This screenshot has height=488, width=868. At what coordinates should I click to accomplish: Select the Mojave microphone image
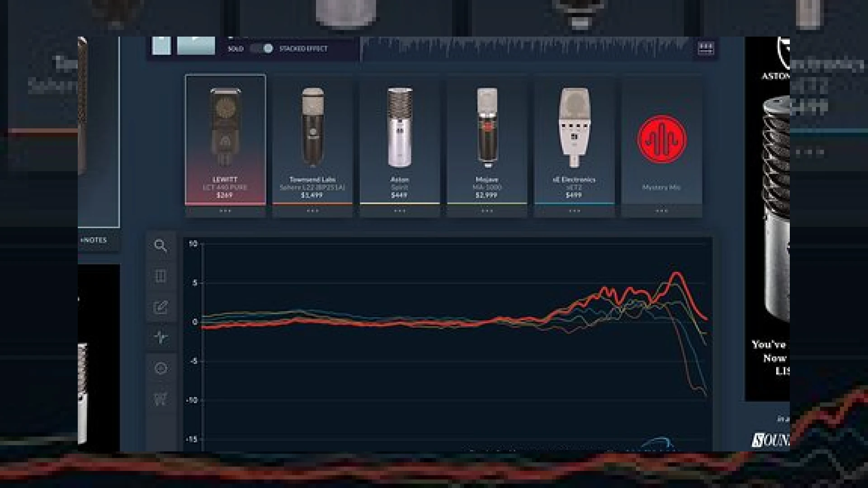(x=487, y=127)
